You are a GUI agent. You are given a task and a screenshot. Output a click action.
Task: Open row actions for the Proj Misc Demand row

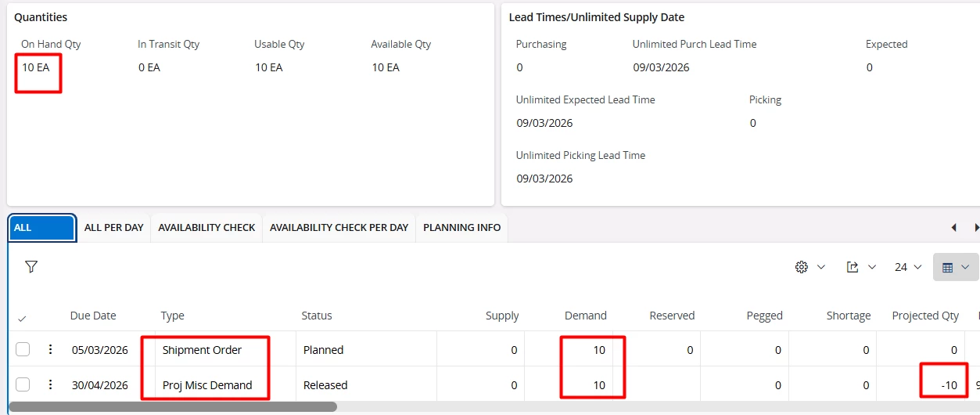(x=51, y=384)
